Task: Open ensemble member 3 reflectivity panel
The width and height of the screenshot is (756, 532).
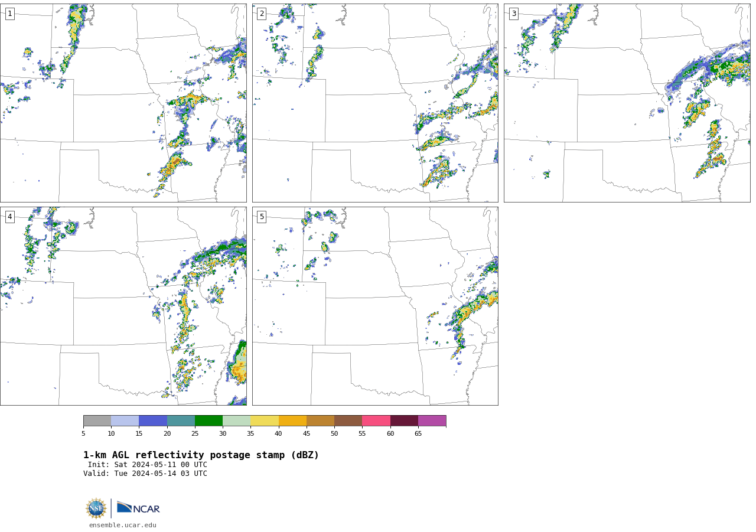Action: click(627, 103)
